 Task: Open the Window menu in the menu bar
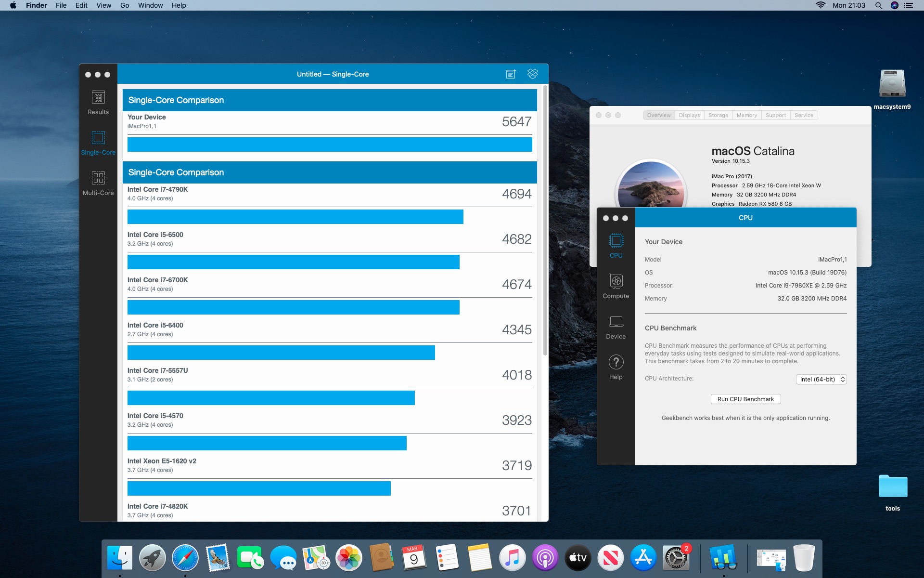pyautogui.click(x=150, y=5)
